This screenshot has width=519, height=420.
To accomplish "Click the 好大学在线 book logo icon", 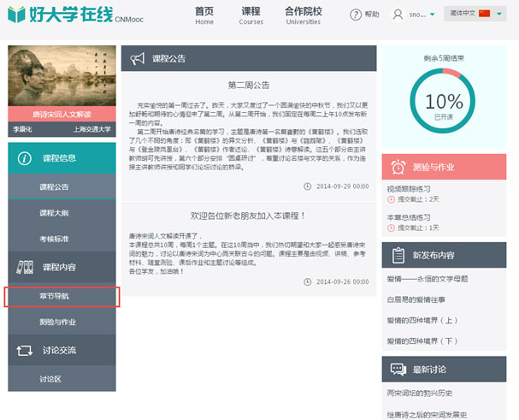I will 15,15.
